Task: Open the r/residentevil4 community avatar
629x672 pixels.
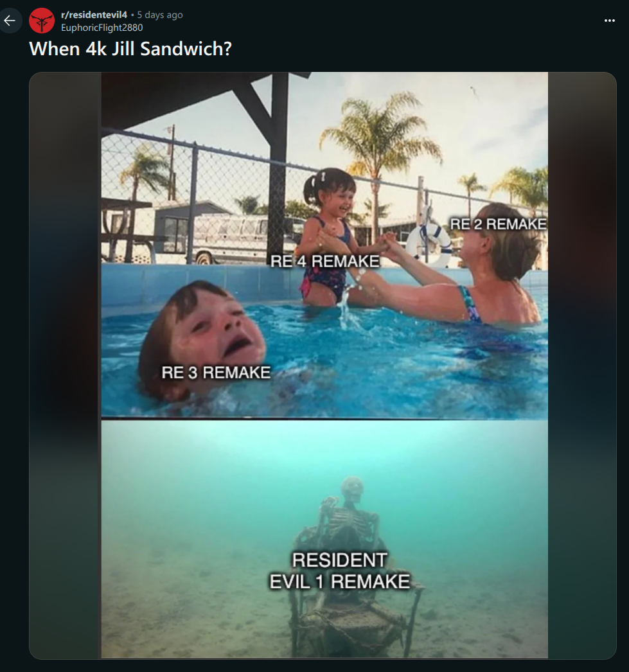Action: click(x=42, y=20)
